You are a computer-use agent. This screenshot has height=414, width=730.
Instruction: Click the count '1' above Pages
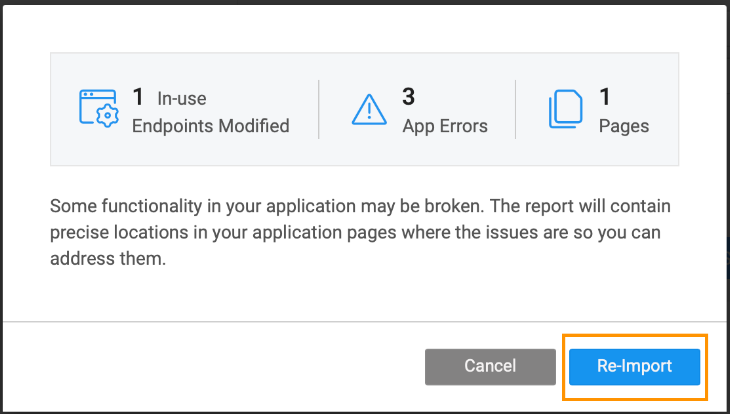pos(604,97)
